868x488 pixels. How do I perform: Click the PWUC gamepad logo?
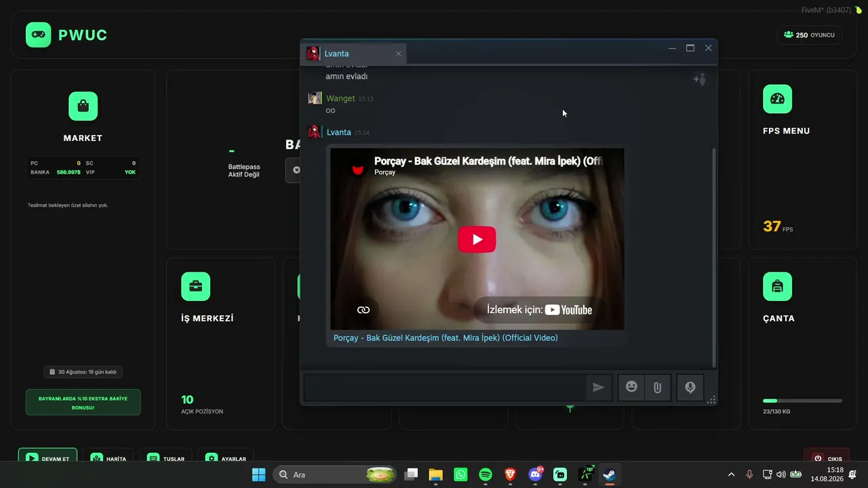(38, 35)
